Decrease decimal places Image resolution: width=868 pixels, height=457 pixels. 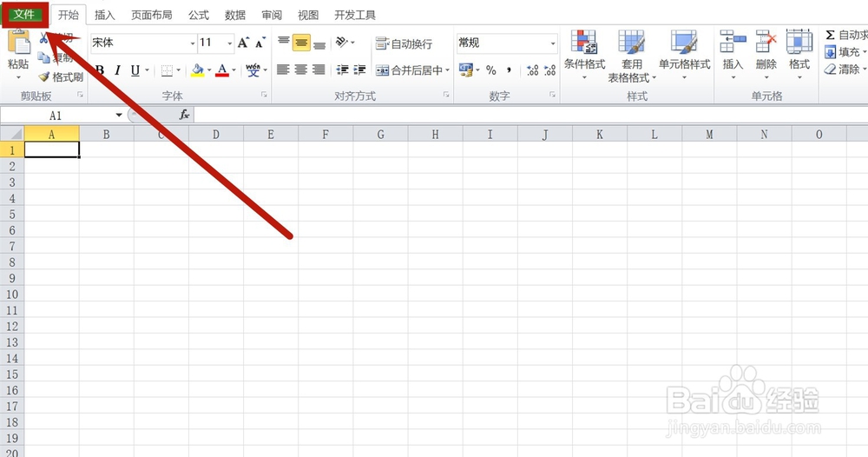pyautogui.click(x=549, y=70)
